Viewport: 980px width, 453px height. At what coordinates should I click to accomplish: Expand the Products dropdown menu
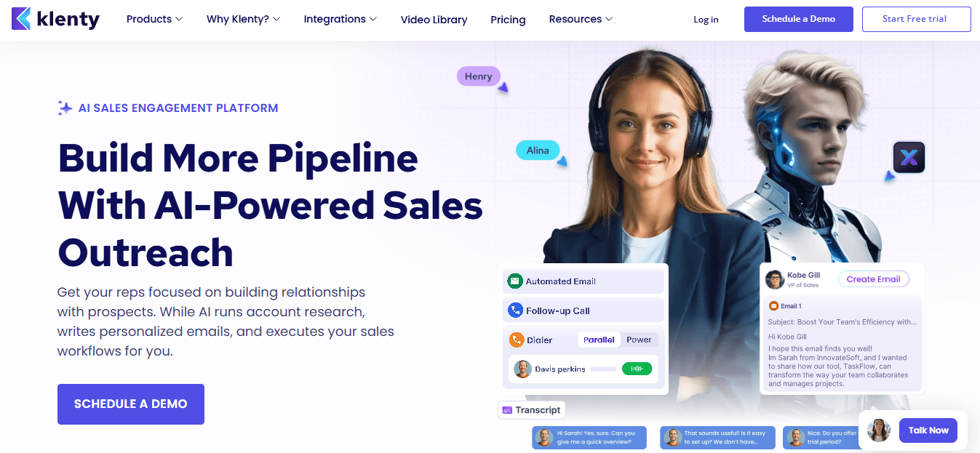click(x=154, y=19)
